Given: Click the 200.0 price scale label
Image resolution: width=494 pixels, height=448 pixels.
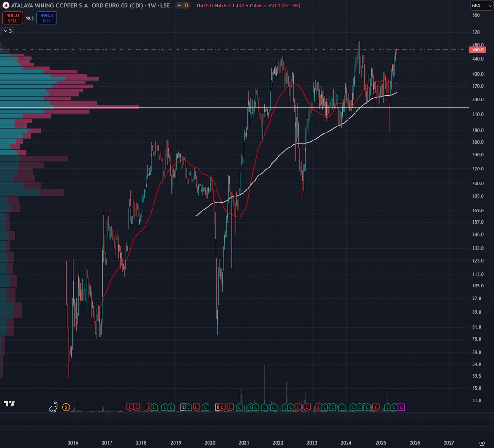Looking at the screenshot, I should [478, 183].
